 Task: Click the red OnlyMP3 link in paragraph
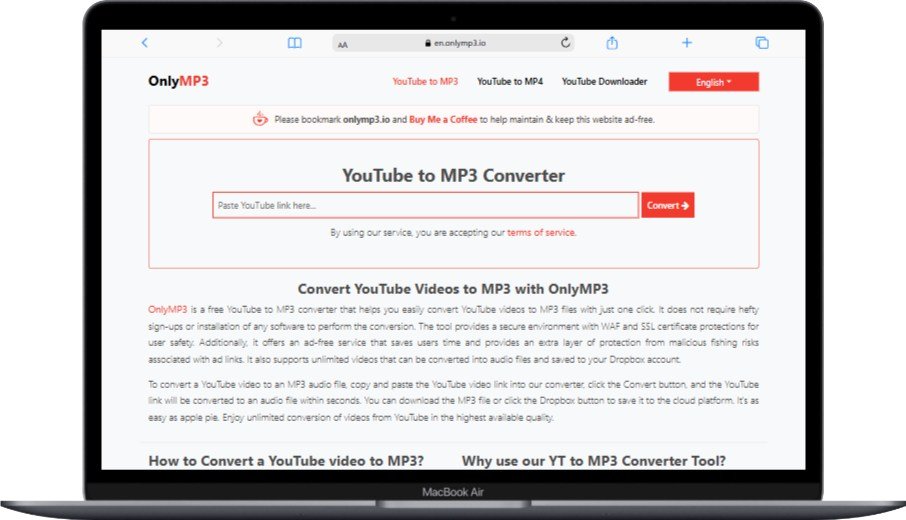[168, 309]
